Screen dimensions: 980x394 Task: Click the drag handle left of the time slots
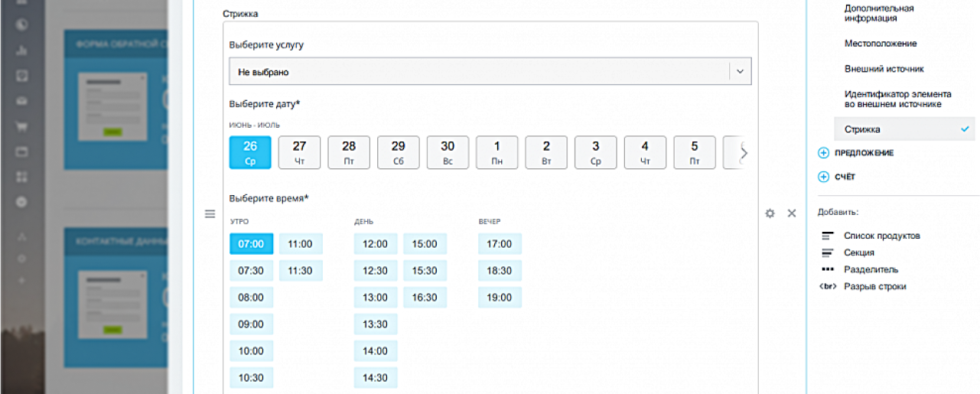click(x=210, y=213)
